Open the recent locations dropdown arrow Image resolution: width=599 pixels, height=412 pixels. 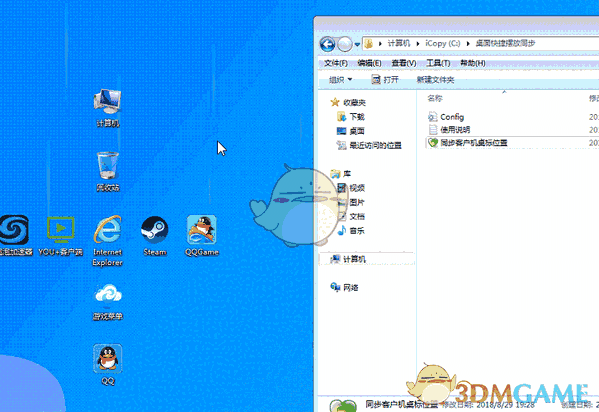click(357, 44)
